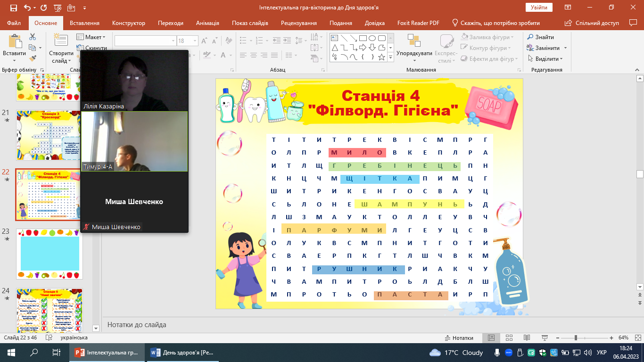Expand the Упорядкувати arrange menu
The width and height of the screenshot is (644, 362).
(x=414, y=53)
